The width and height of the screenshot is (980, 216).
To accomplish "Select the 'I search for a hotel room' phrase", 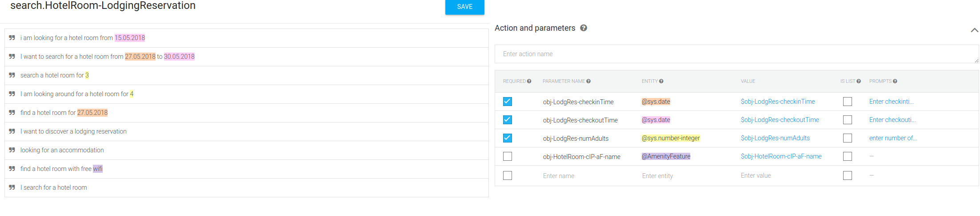I will [x=54, y=187].
